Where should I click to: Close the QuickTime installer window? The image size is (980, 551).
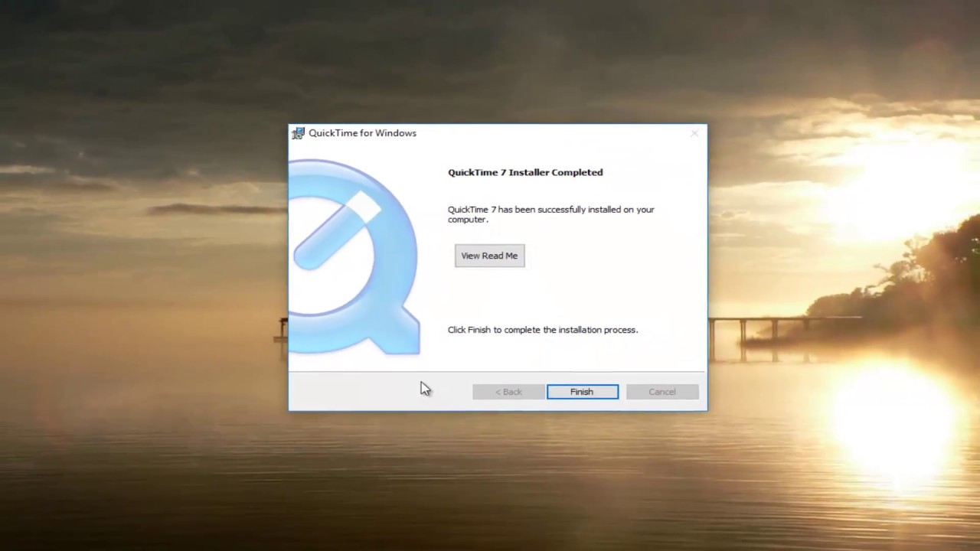[694, 133]
